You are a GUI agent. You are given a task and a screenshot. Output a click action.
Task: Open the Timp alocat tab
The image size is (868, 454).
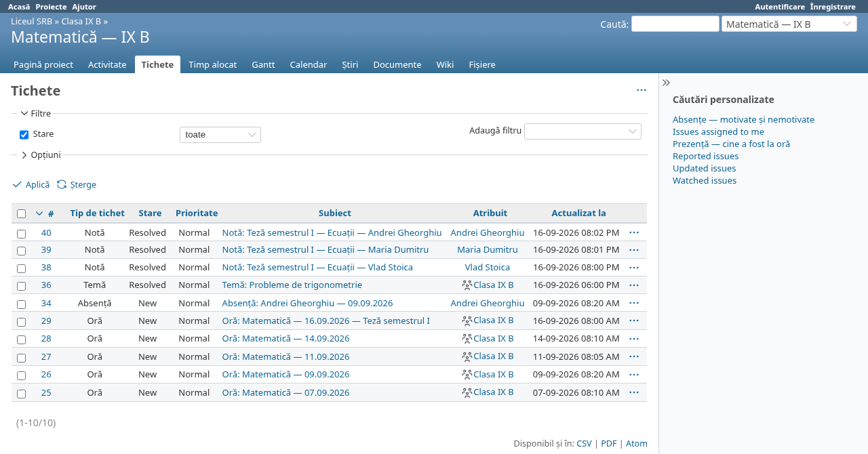point(212,64)
